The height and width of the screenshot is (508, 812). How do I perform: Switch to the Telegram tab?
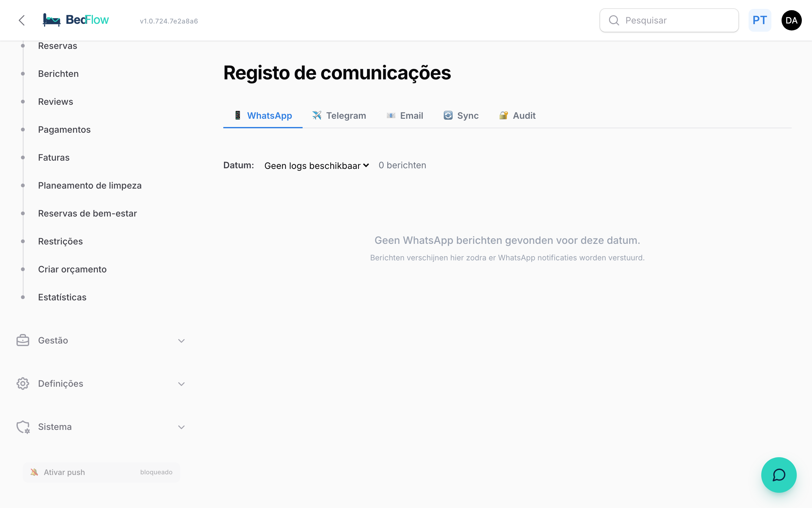[x=339, y=116]
